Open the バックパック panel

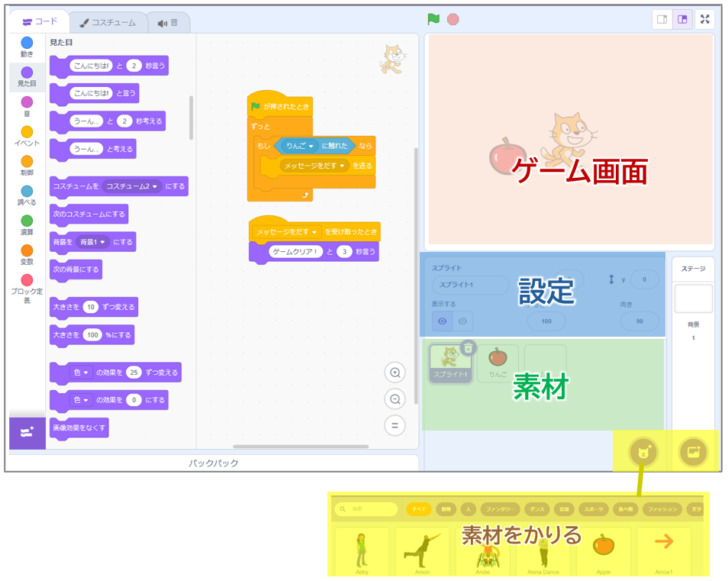[x=214, y=463]
